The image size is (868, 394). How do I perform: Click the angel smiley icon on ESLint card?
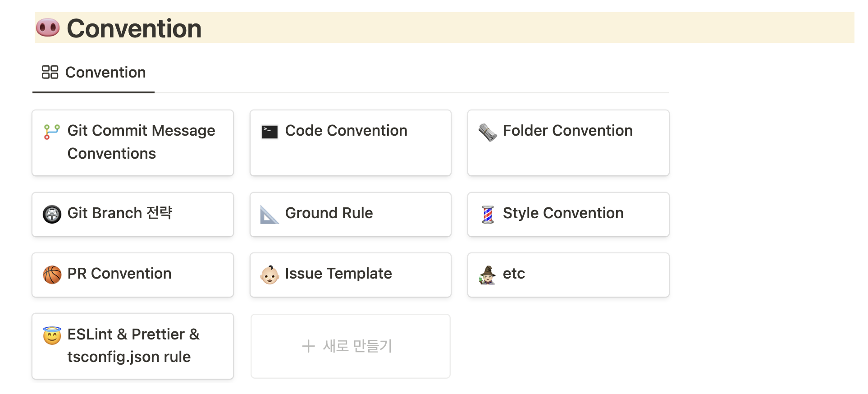52,335
